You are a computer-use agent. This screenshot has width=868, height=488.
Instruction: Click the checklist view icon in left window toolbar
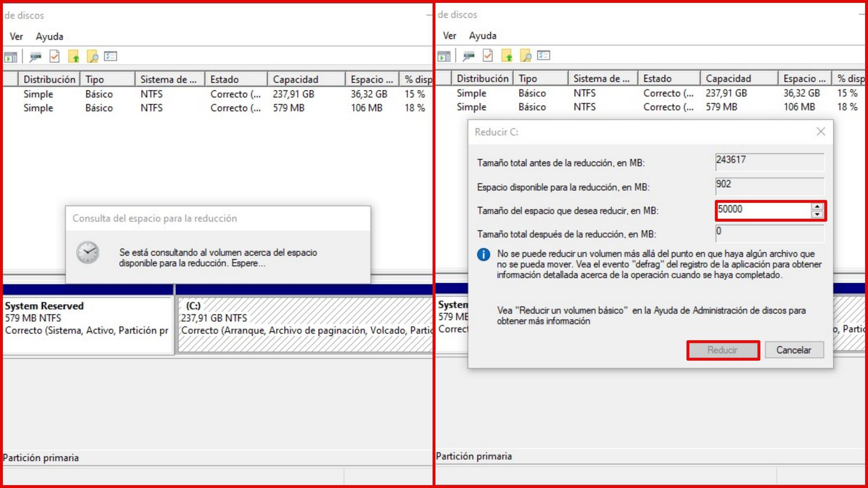click(111, 56)
